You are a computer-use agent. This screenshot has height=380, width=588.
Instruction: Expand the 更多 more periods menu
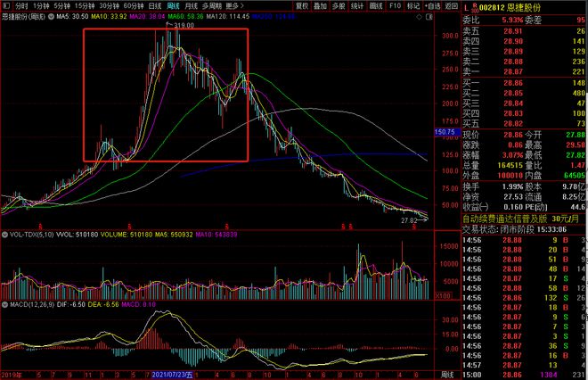pyautogui.click(x=234, y=6)
